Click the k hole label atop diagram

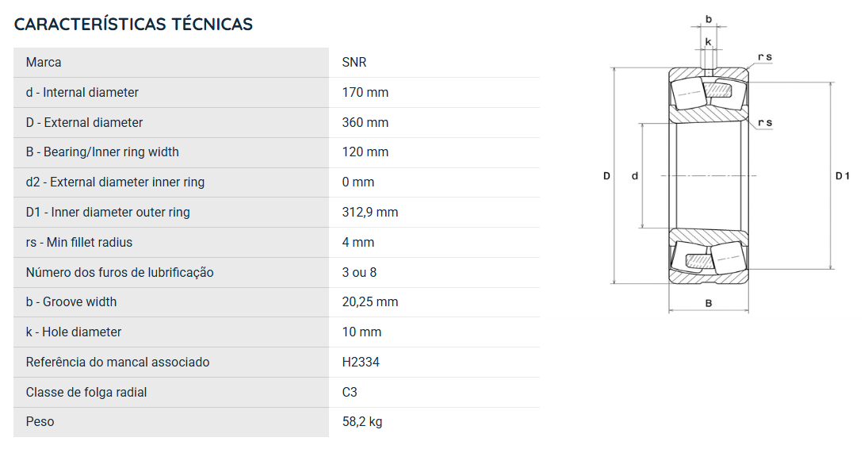(708, 41)
